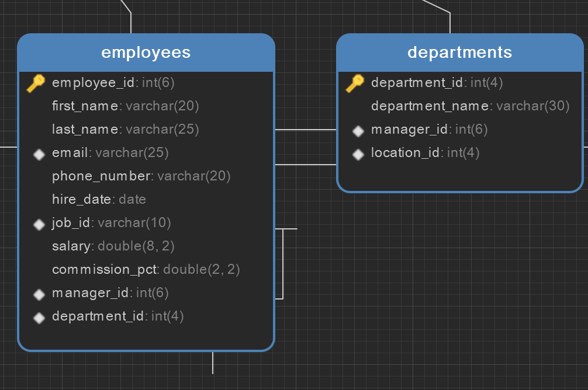Image resolution: width=588 pixels, height=390 pixels.
Task: Select the departments table header
Action: (x=459, y=53)
